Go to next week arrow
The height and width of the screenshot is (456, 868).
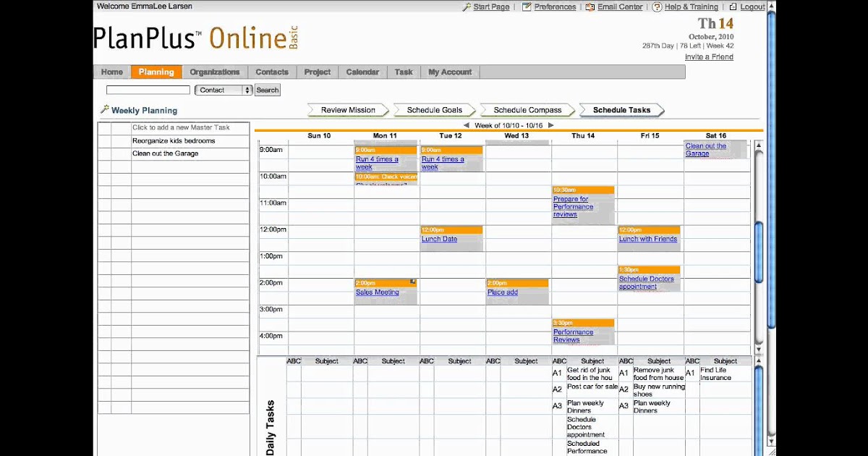[550, 125]
